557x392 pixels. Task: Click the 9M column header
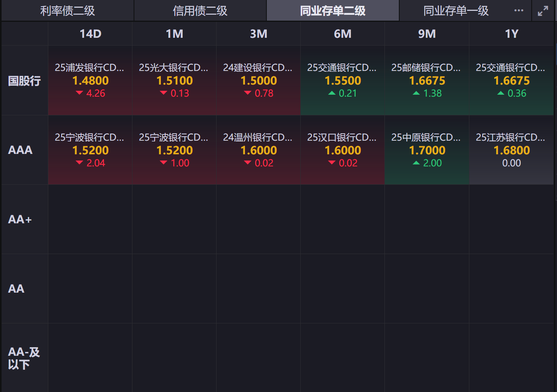pos(427,34)
